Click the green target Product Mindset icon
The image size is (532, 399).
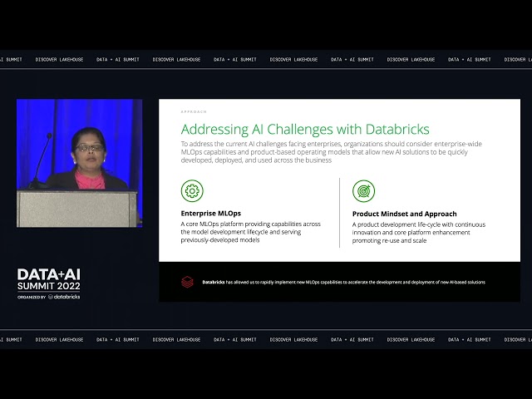pos(363,191)
